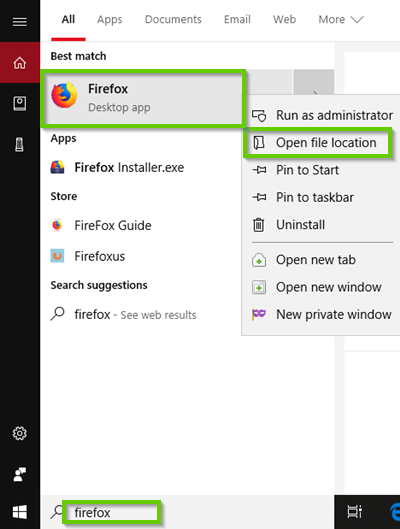Click the Firefox Installer.exe icon
Screen dimensions: 400x529
pos(57,167)
